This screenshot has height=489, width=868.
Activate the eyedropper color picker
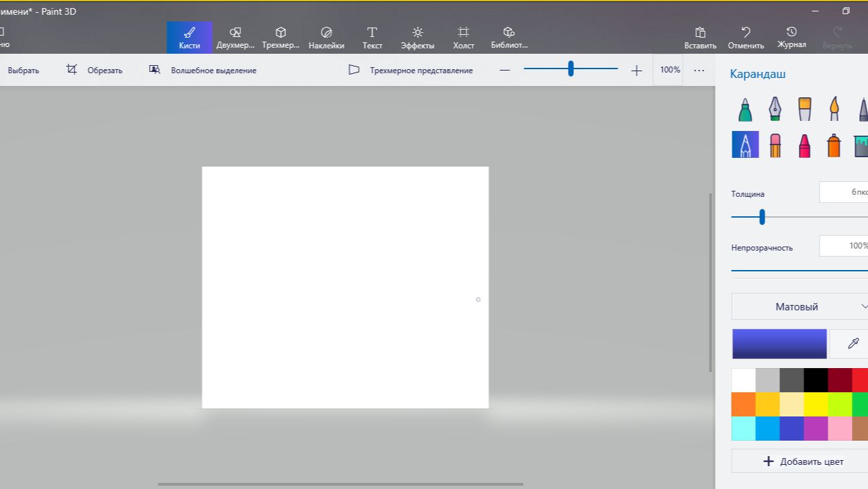(853, 343)
